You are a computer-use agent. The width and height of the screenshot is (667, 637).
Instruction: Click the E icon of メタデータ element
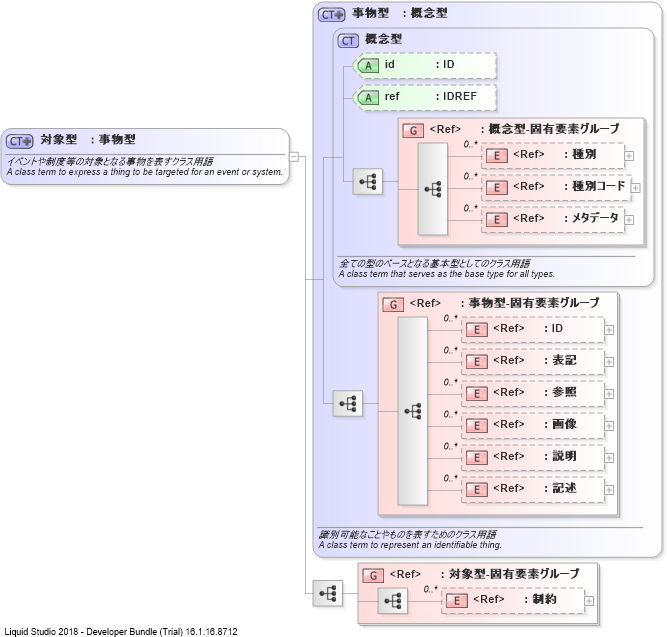click(x=496, y=220)
